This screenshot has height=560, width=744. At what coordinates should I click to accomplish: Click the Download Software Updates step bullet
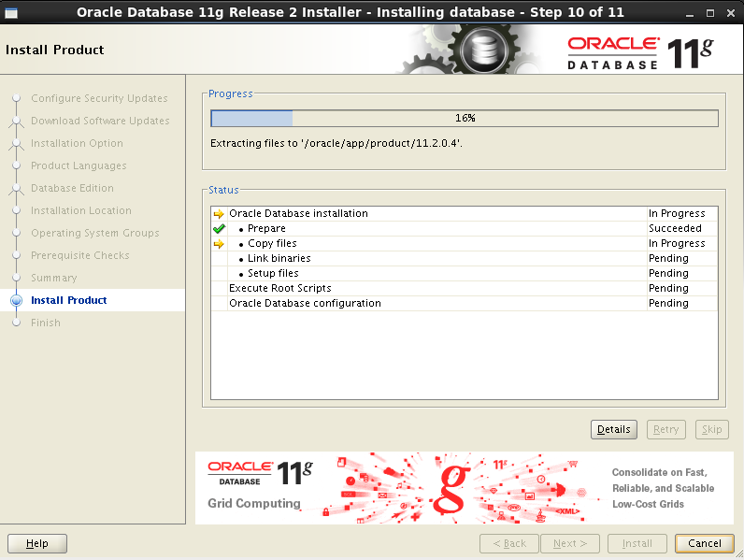point(16,121)
